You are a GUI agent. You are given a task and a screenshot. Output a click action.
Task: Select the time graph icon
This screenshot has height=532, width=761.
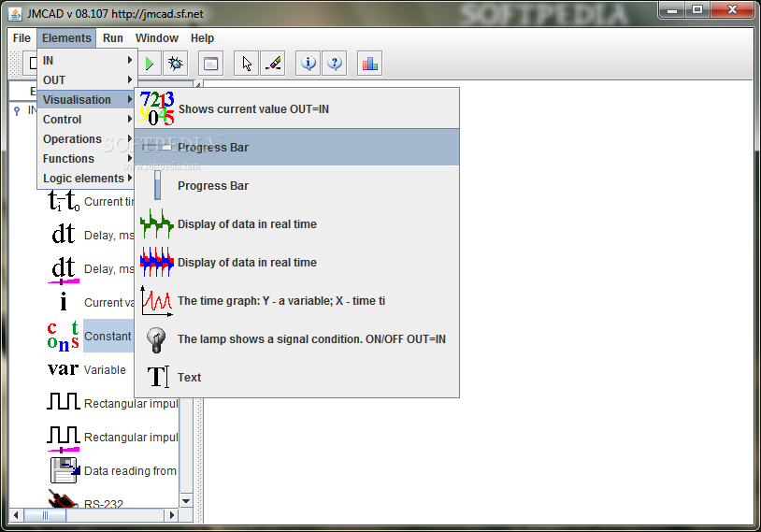tap(157, 301)
